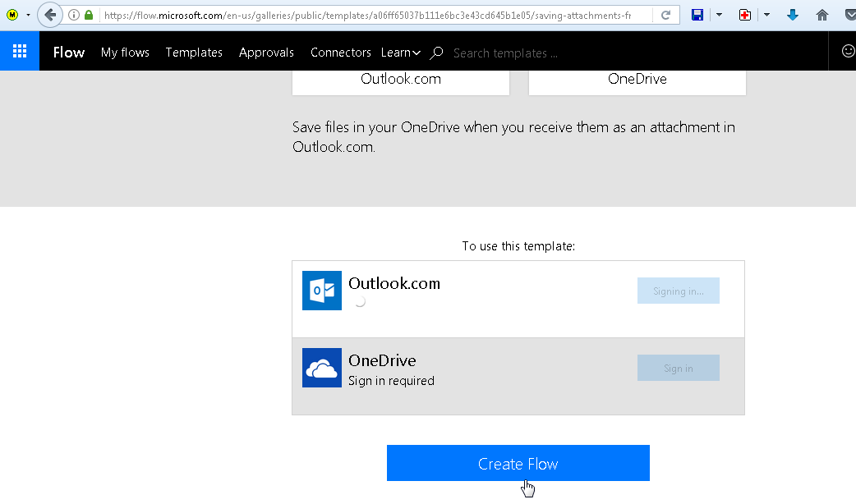
Task: Click the Outlook.com connector icon
Action: click(x=321, y=291)
